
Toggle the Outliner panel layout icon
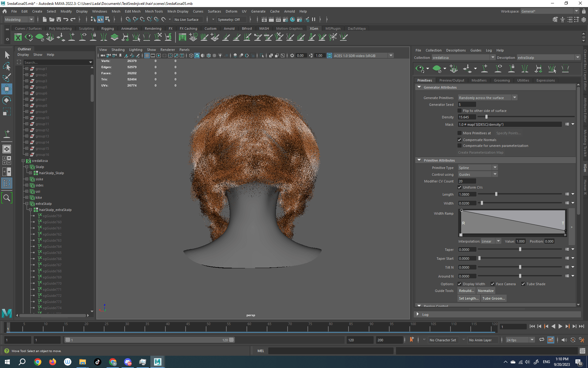click(7, 183)
